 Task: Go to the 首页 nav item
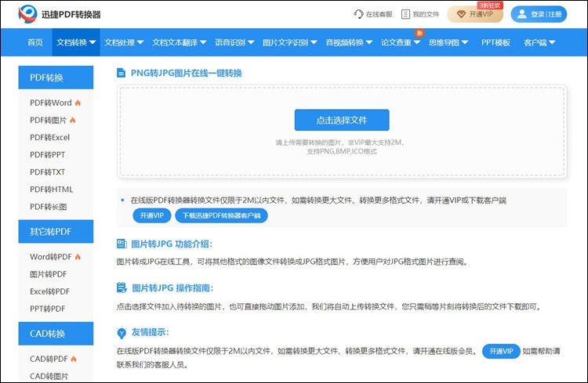pos(35,42)
